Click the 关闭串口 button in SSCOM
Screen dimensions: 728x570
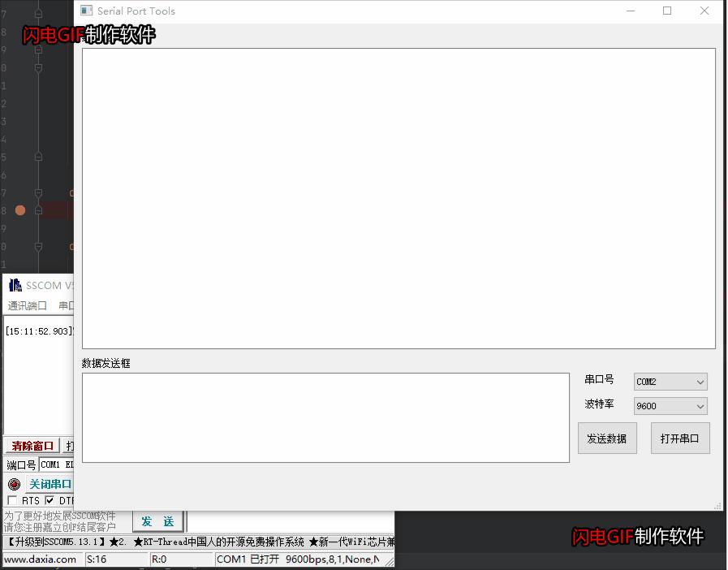(x=50, y=483)
